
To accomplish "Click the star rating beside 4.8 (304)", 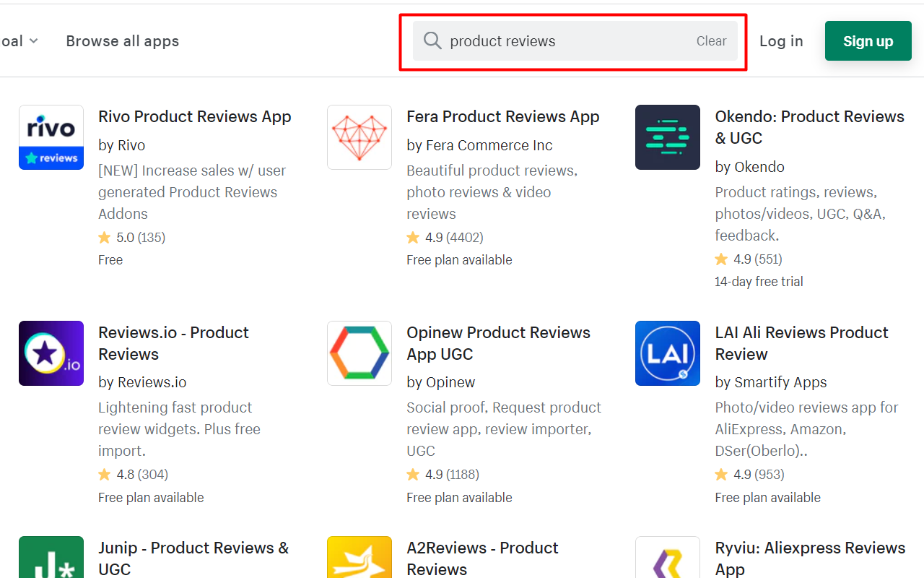I will 105,475.
